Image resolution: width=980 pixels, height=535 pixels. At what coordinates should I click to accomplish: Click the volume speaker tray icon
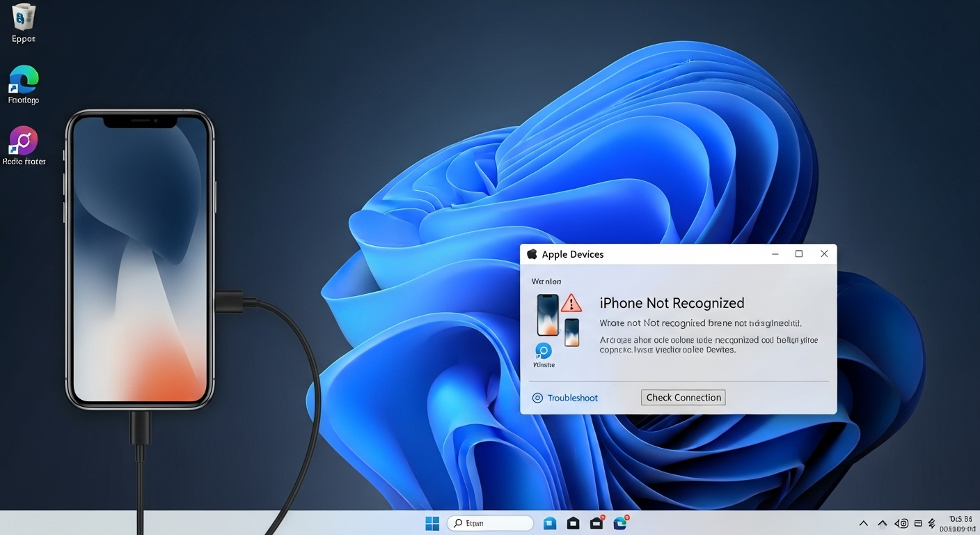coord(901,523)
